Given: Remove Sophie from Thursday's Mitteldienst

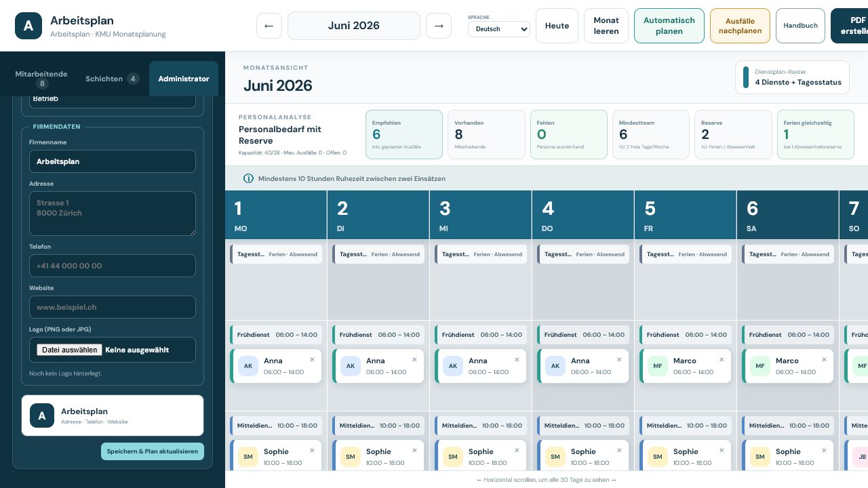Looking at the screenshot, I should (x=619, y=451).
